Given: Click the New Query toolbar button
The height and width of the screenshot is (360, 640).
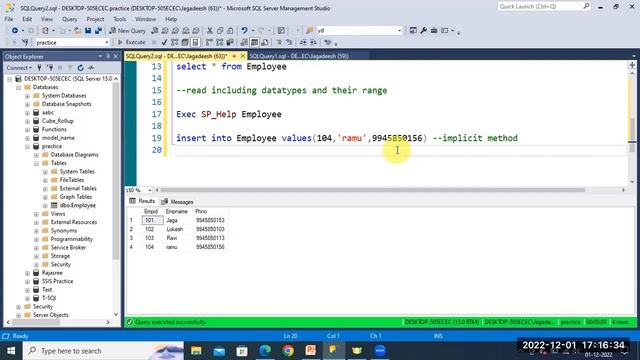Looking at the screenshot, I should (127, 31).
